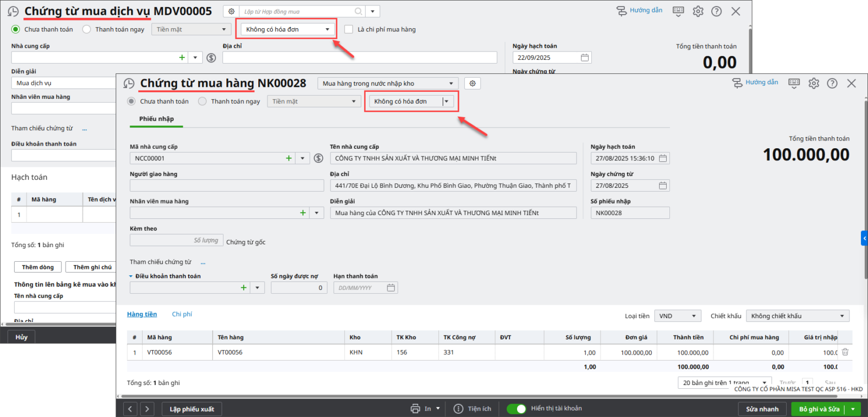Viewport: 868px width, 417px height.
Task: Click the printer In icon
Action: 416,409
